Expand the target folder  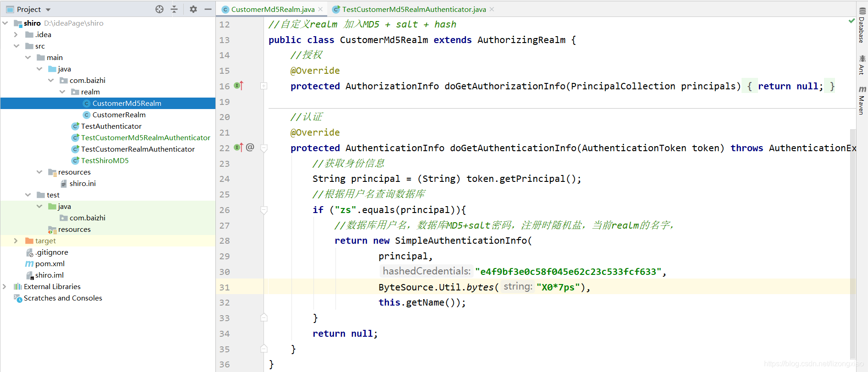tap(16, 241)
